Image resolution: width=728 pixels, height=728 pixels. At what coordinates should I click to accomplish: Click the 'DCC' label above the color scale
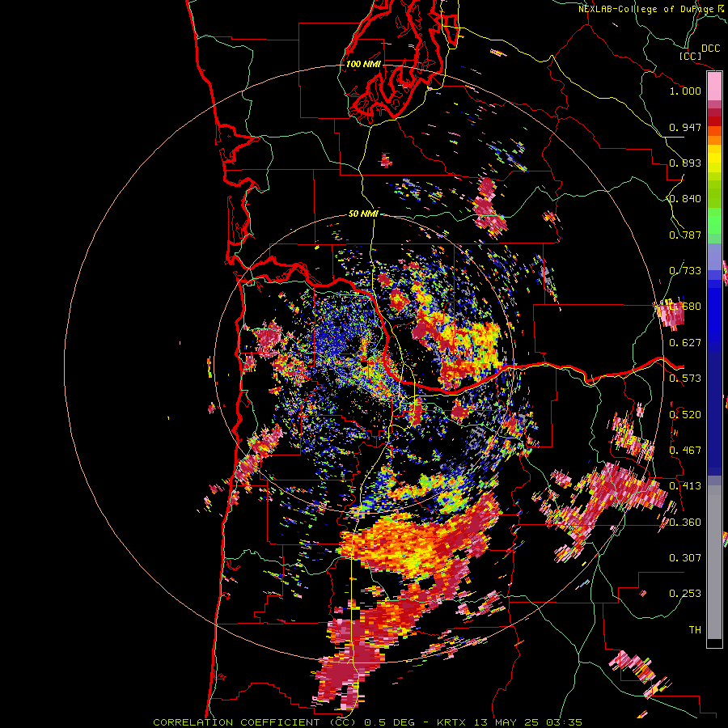point(710,49)
